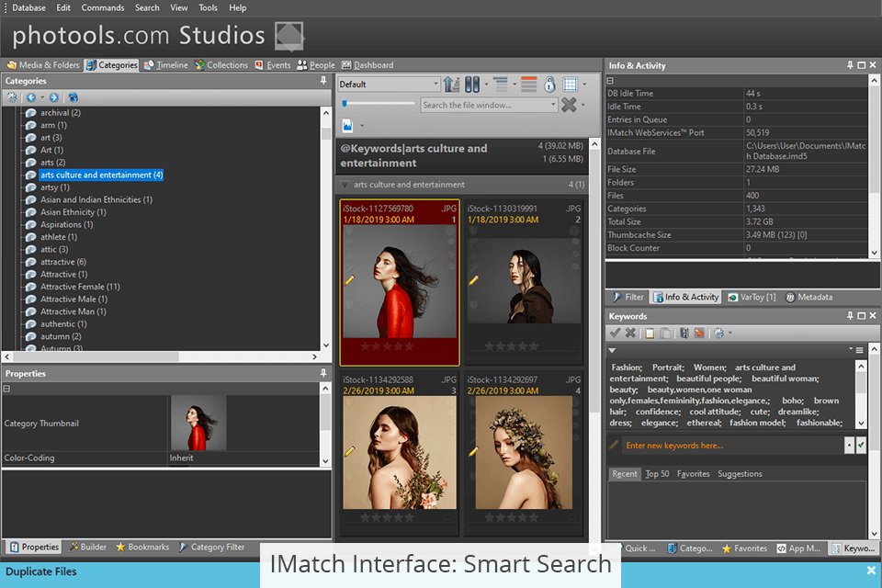
Task: Discard keyword changes with the X icon
Action: pos(630,334)
